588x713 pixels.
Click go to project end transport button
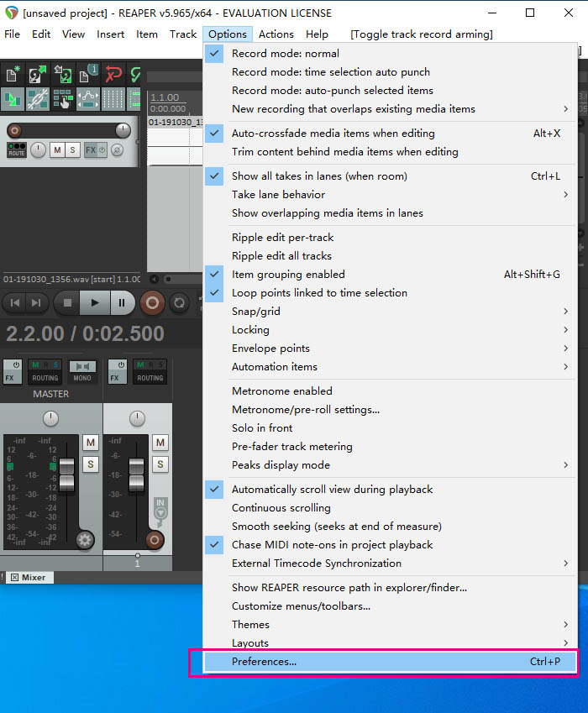pyautogui.click(x=36, y=303)
